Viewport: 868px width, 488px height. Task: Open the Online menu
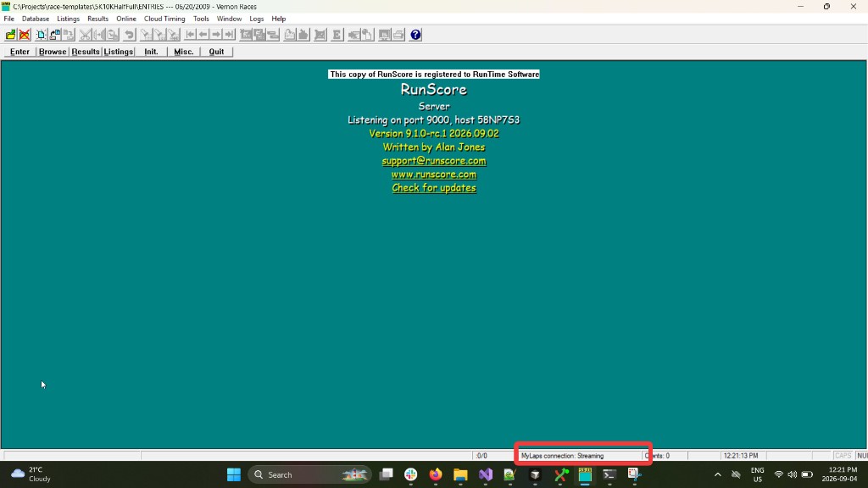(126, 19)
